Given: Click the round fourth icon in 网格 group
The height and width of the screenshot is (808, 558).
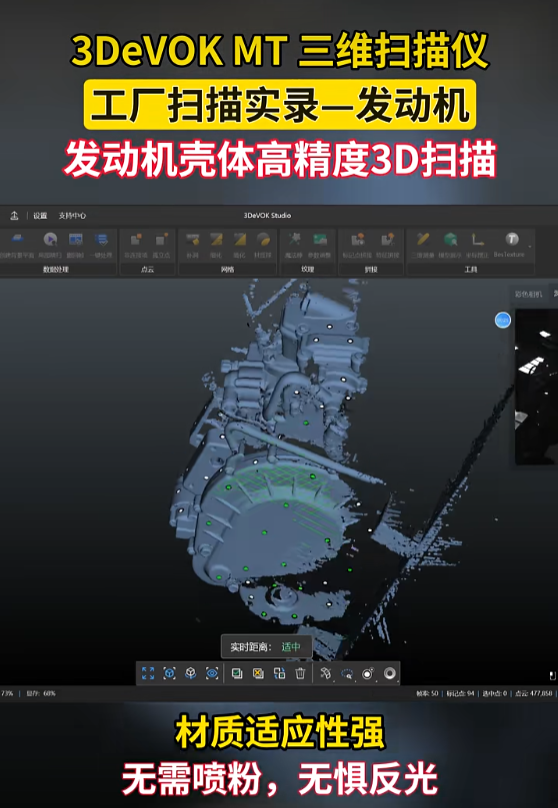Looking at the screenshot, I should click(263, 240).
